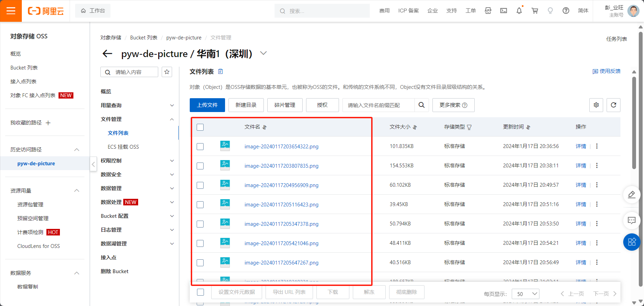The image size is (644, 306).
Task: Click the sidebar collapse handle arrow
Action: tap(93, 164)
